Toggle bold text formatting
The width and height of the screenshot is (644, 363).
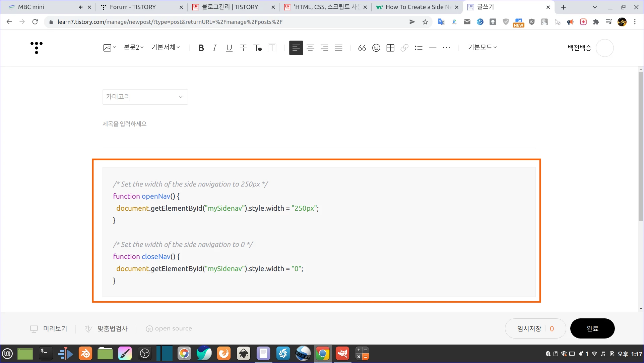click(x=201, y=48)
